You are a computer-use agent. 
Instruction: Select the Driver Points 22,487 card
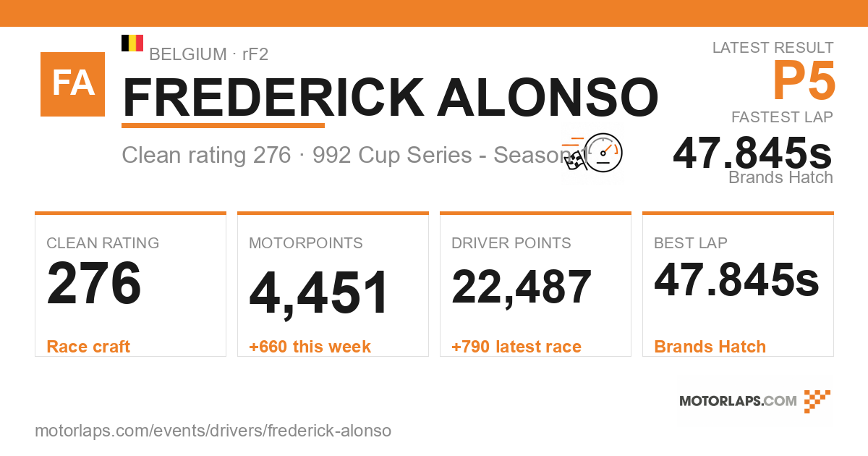[535, 284]
